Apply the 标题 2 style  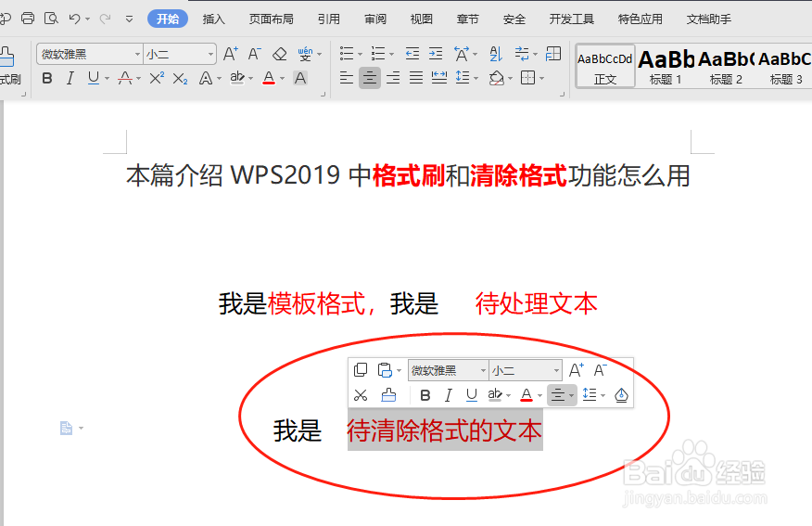click(x=726, y=67)
